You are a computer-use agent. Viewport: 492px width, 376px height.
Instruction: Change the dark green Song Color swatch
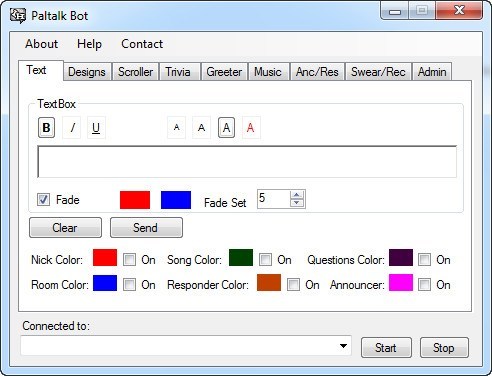(241, 258)
